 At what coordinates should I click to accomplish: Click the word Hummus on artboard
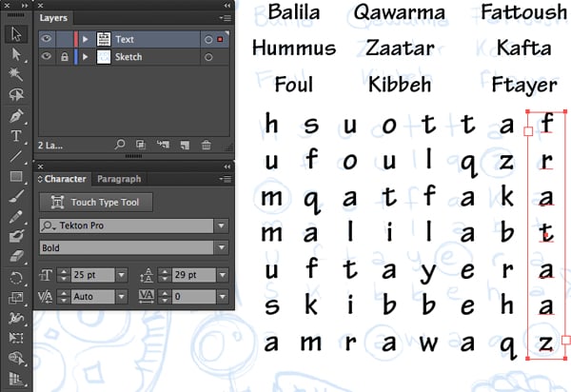(x=294, y=48)
